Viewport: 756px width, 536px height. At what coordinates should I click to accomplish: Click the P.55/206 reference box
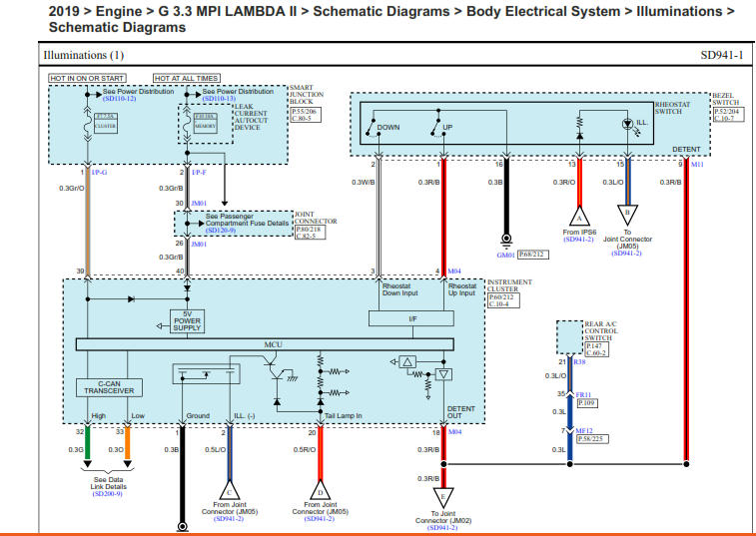[x=306, y=114]
